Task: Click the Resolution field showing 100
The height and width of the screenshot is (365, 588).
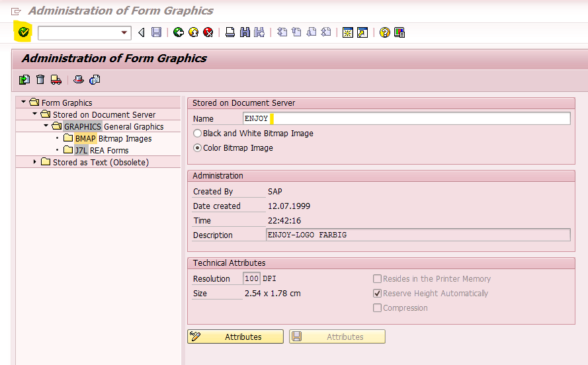Action: coord(251,278)
